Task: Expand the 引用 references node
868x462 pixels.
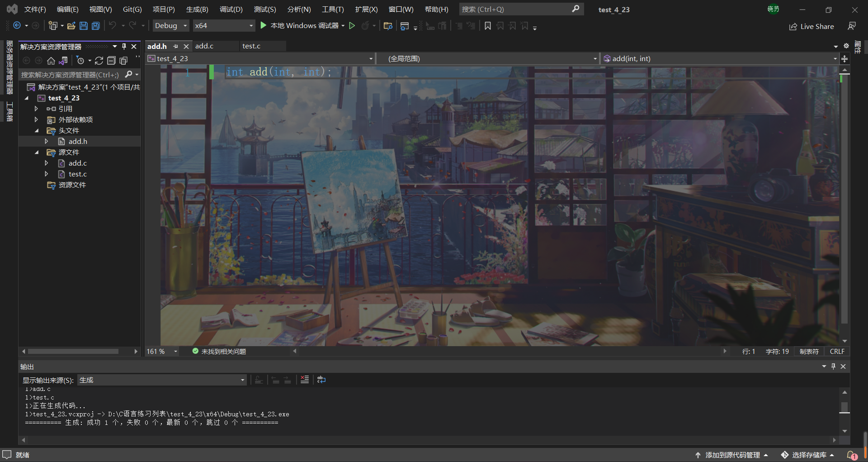Action: click(x=36, y=109)
